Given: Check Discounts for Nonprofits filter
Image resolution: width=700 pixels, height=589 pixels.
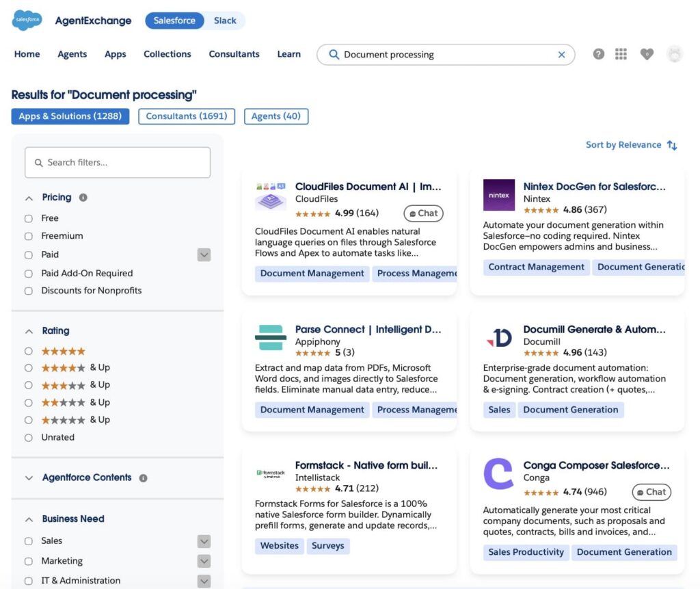Looking at the screenshot, I should (x=29, y=291).
